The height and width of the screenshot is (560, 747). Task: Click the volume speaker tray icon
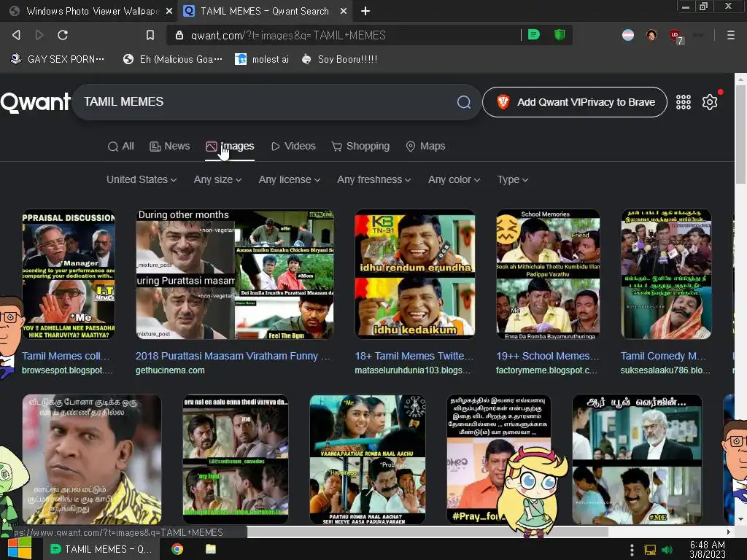pyautogui.click(x=667, y=550)
